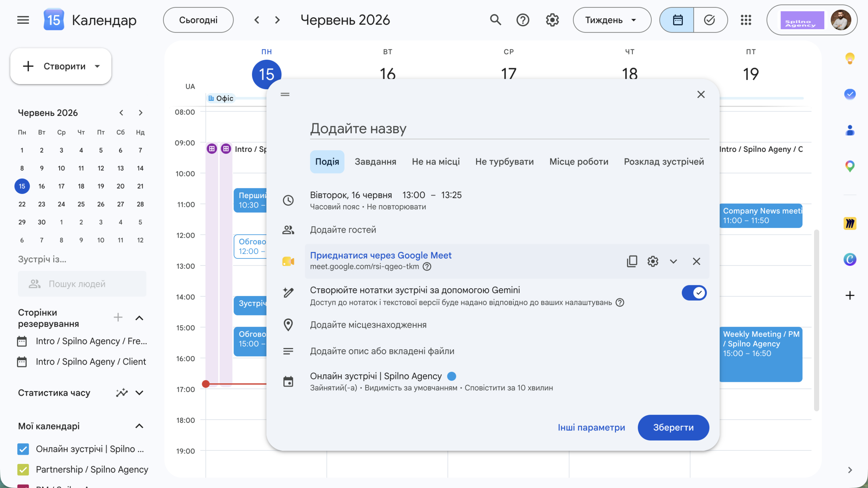This screenshot has width=868, height=488.
Task: Uncheck Онлайн зустрічі | Spilno calendar
Action: click(23, 449)
